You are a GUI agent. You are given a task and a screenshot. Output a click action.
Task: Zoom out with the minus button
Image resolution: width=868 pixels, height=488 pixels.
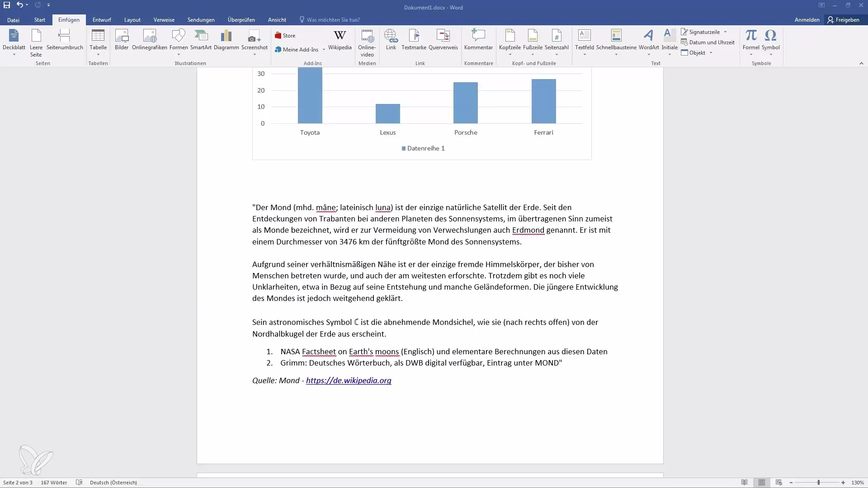click(x=791, y=483)
